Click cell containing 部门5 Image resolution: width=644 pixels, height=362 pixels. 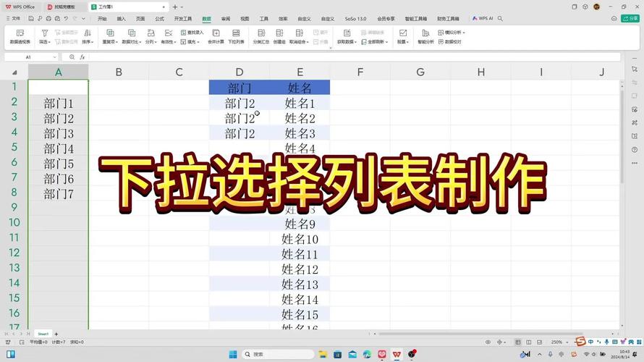point(59,164)
